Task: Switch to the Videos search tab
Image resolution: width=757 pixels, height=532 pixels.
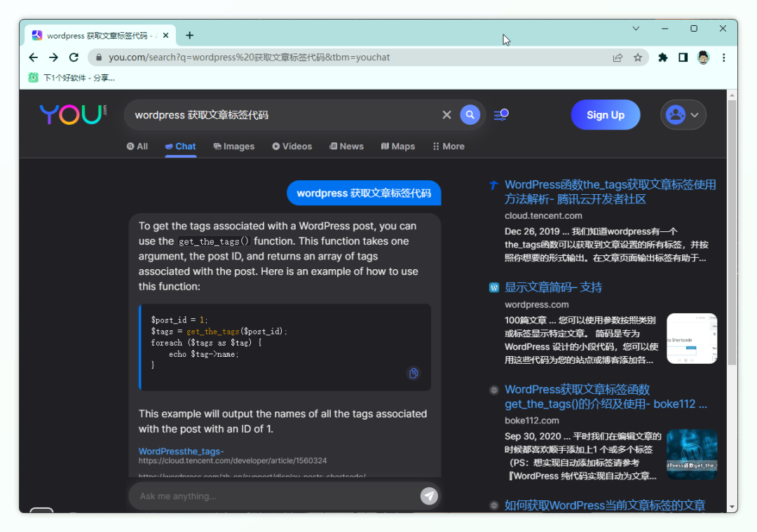Action: [x=292, y=146]
